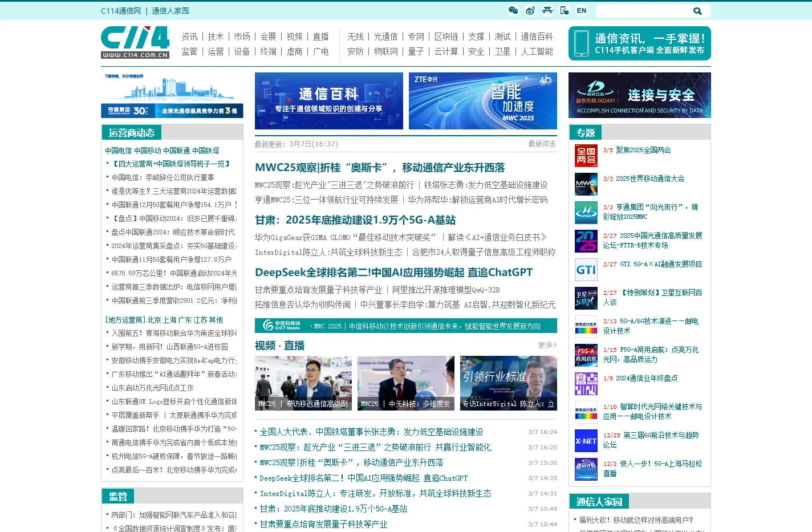Click the bench-shaped icon beside Weibo

click(547, 10)
